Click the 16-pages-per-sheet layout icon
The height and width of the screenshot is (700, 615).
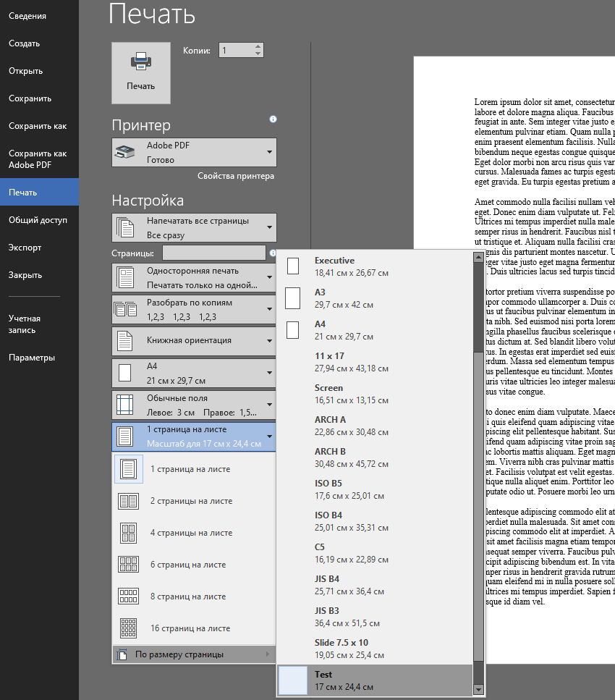pos(129,628)
